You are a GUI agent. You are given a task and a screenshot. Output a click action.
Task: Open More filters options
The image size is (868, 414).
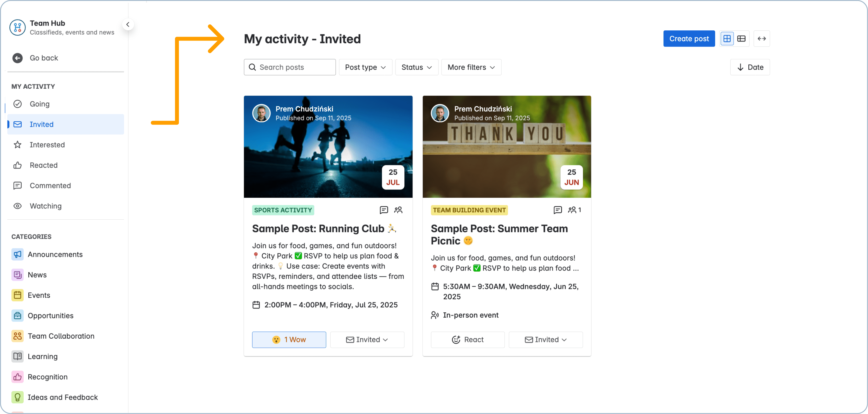click(x=471, y=67)
